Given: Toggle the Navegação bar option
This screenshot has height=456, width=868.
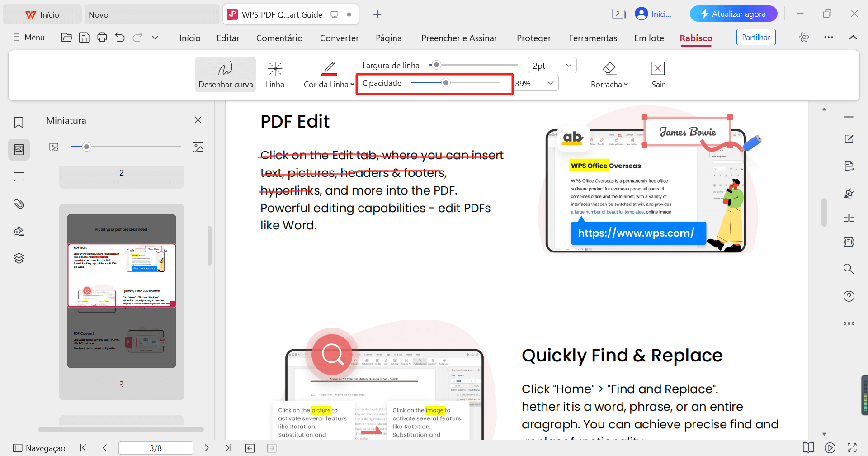Looking at the screenshot, I should pyautogui.click(x=39, y=448).
